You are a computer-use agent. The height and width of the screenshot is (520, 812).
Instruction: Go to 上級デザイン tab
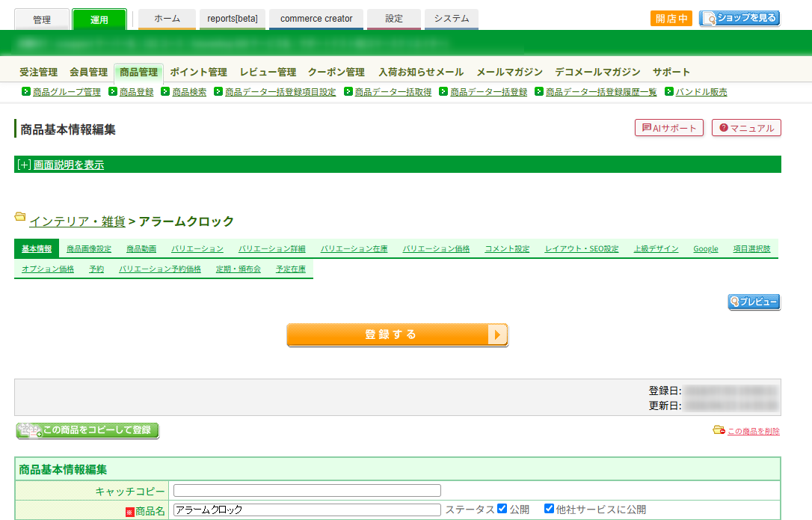click(656, 249)
